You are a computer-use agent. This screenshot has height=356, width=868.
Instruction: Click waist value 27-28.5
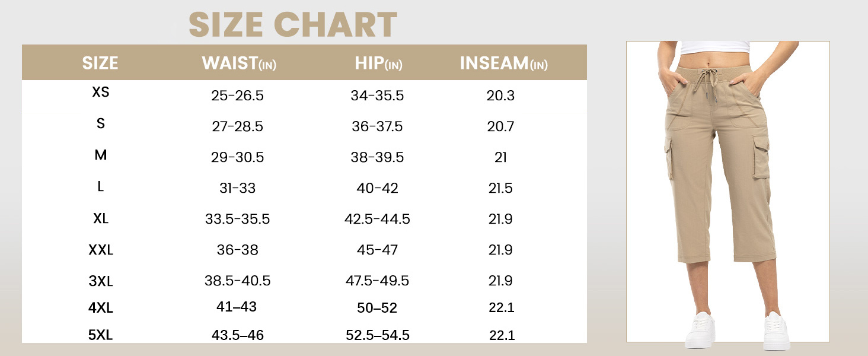click(x=237, y=126)
